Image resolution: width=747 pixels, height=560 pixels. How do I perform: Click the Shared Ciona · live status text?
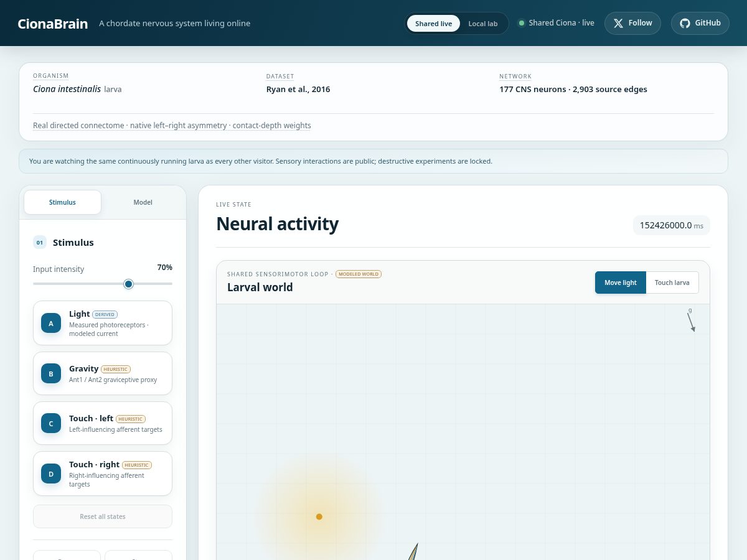pos(561,23)
